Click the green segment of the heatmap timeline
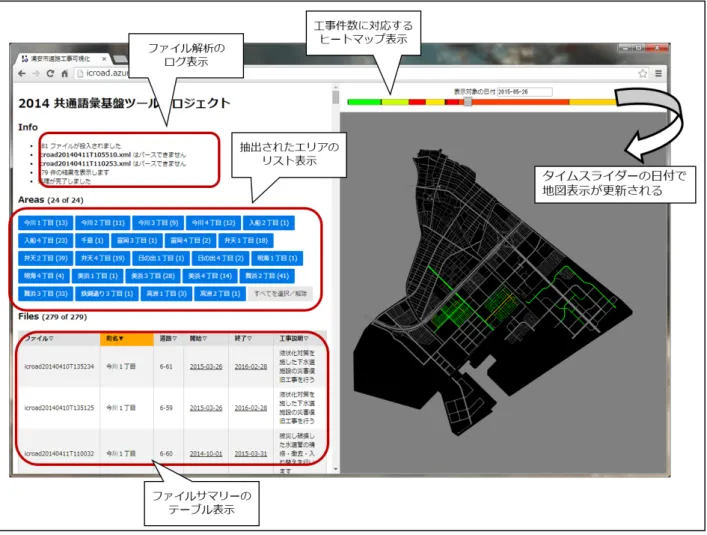 pyautogui.click(x=364, y=102)
